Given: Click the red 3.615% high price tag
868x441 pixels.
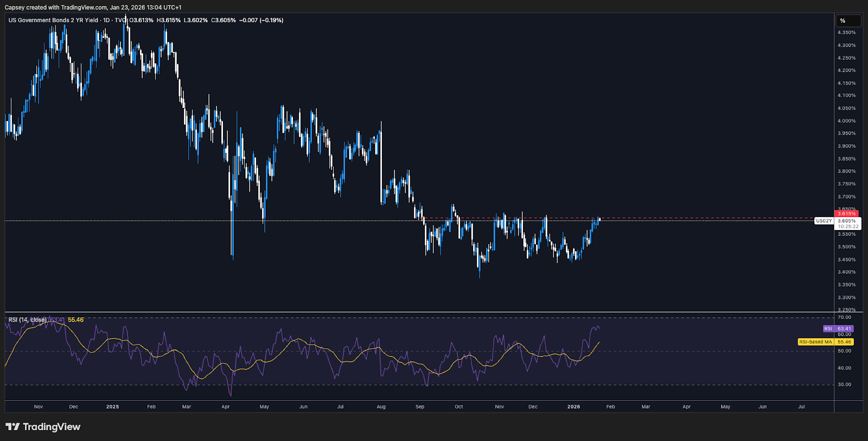Looking at the screenshot, I should 846,214.
